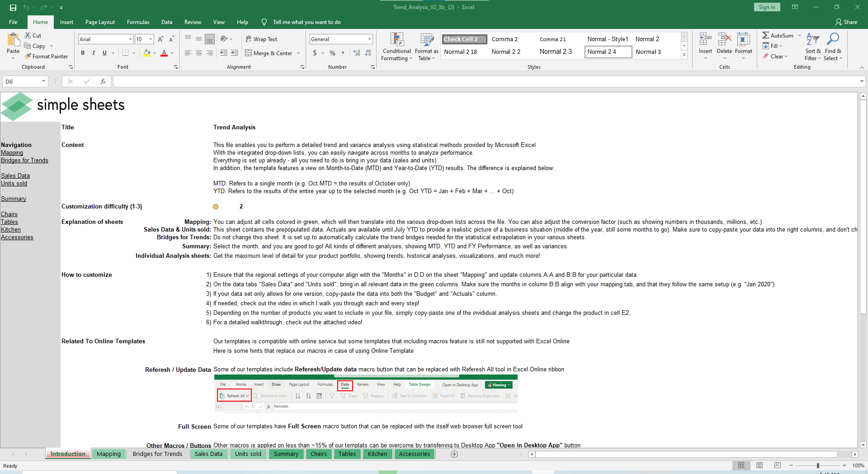Switch to the Insert ribbon tab
The height and width of the screenshot is (474, 868).
(x=66, y=22)
